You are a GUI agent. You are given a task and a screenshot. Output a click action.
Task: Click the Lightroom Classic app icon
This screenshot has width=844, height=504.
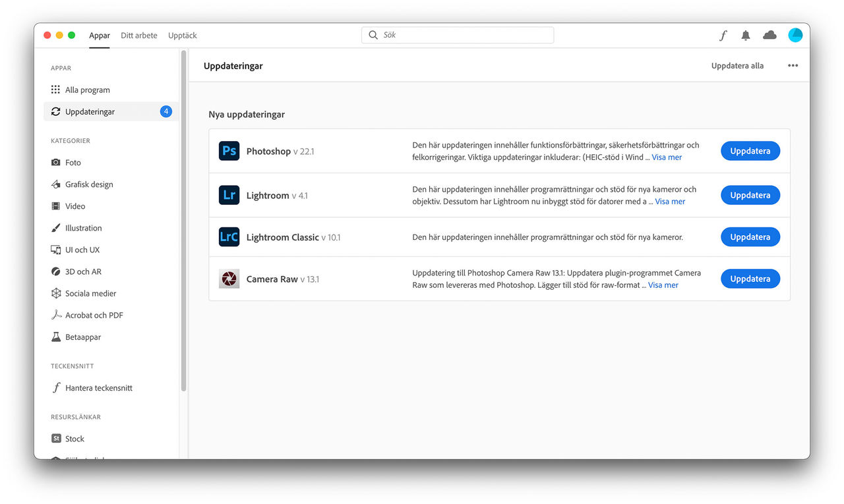click(229, 237)
